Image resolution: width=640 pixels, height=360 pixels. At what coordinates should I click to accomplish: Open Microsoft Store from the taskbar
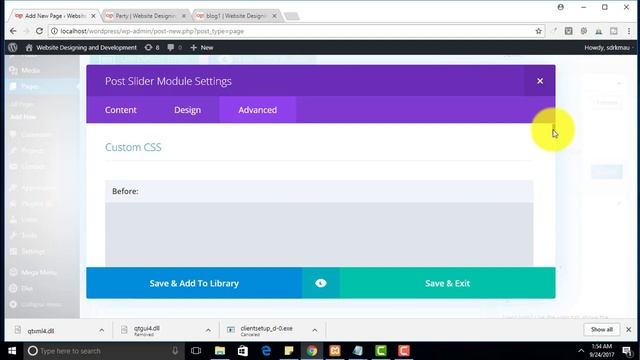pos(243,351)
